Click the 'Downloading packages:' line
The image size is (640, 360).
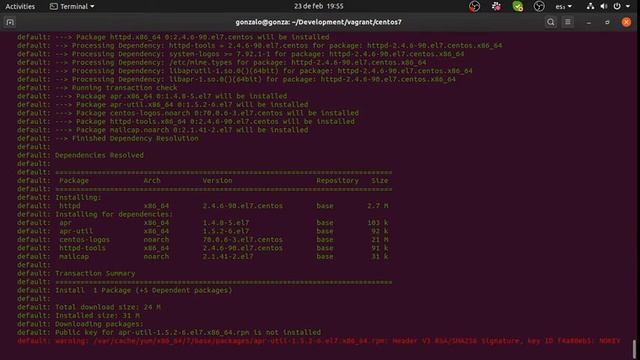click(x=99, y=324)
